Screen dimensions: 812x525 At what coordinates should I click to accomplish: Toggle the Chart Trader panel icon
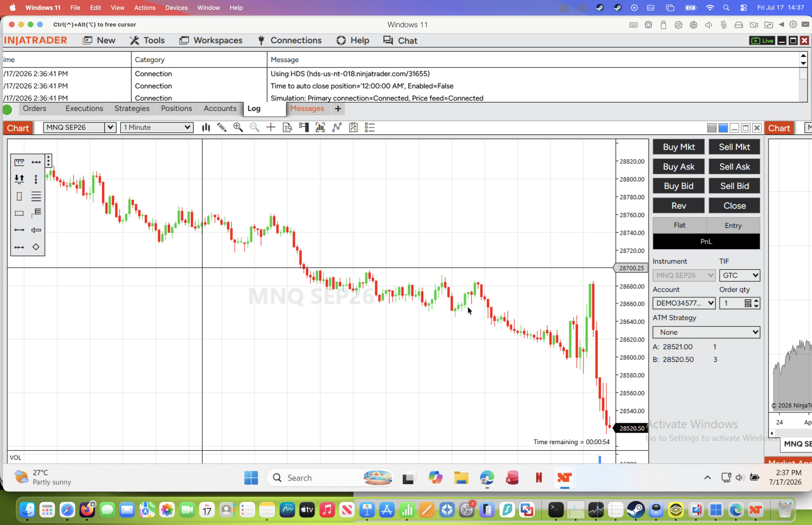click(304, 128)
